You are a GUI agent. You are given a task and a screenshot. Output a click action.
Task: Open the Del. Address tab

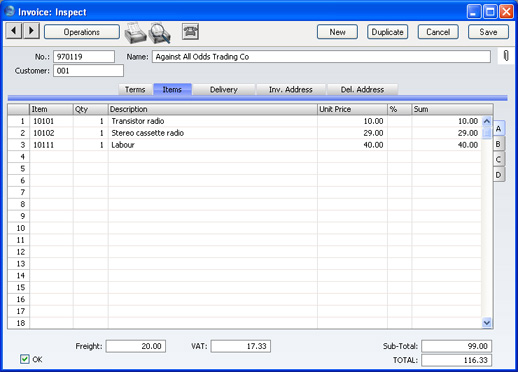[x=362, y=89]
